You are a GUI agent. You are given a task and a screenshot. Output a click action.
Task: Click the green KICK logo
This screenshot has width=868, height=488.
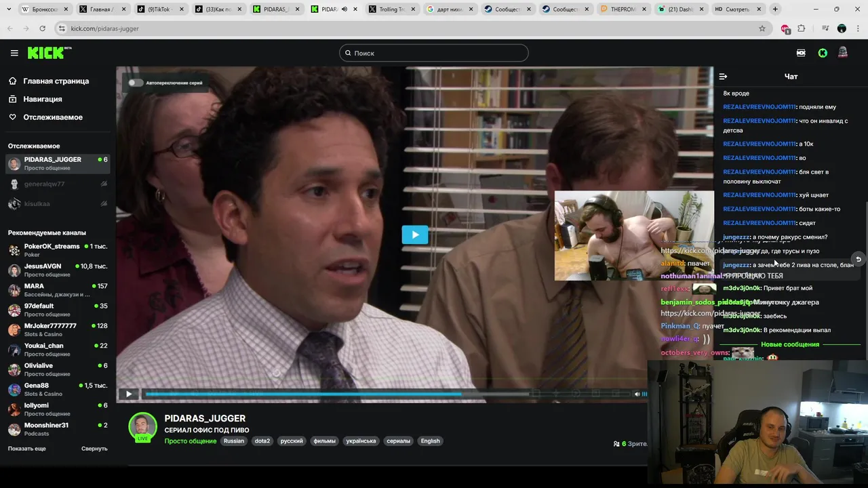(50, 53)
